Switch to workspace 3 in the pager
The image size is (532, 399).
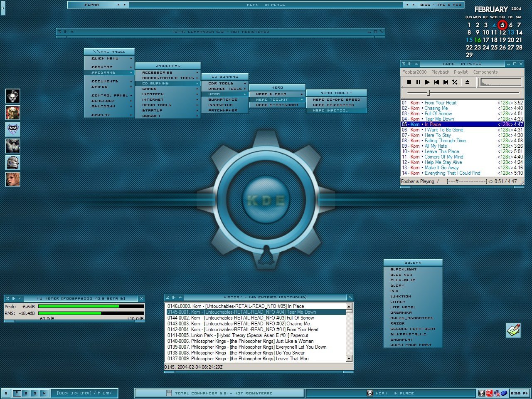34,393
